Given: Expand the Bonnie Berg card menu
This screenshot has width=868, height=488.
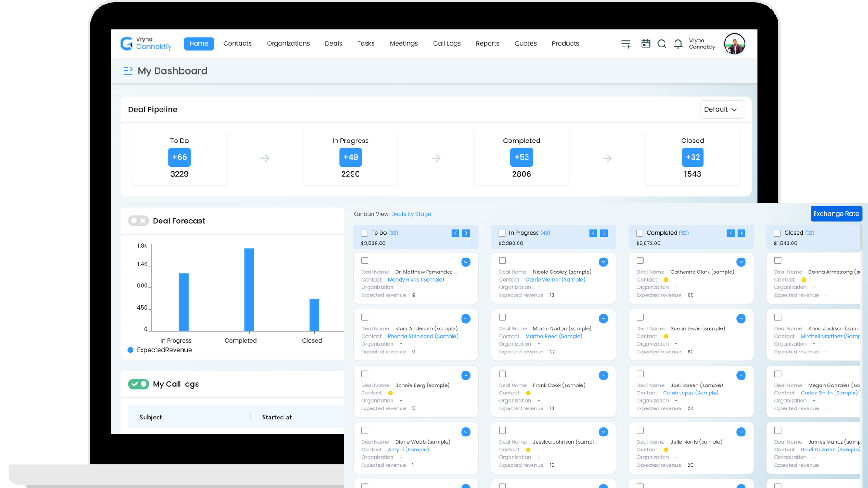Looking at the screenshot, I should coord(466,375).
